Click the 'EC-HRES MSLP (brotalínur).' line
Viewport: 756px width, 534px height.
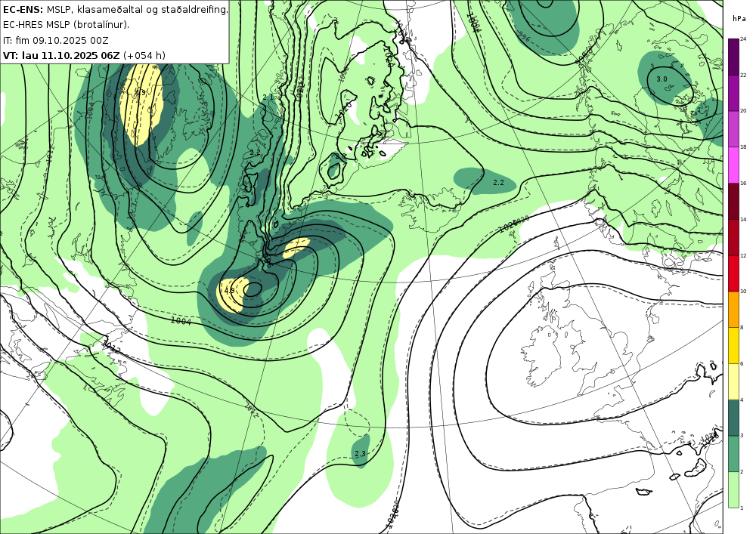[66, 25]
